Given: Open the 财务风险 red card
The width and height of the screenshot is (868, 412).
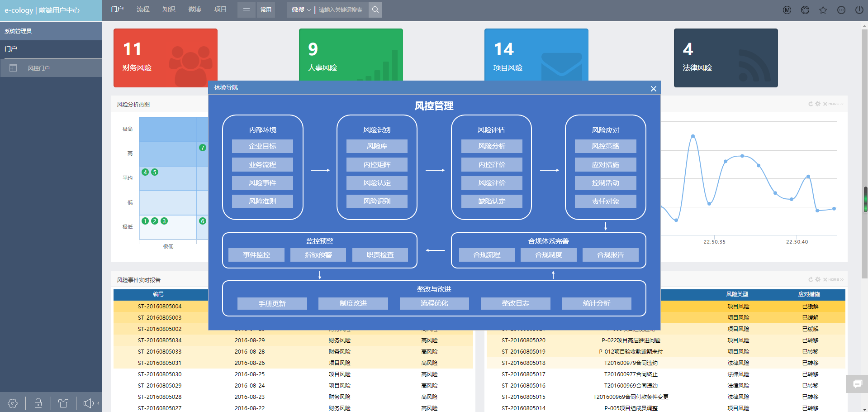Looking at the screenshot, I should [166, 58].
